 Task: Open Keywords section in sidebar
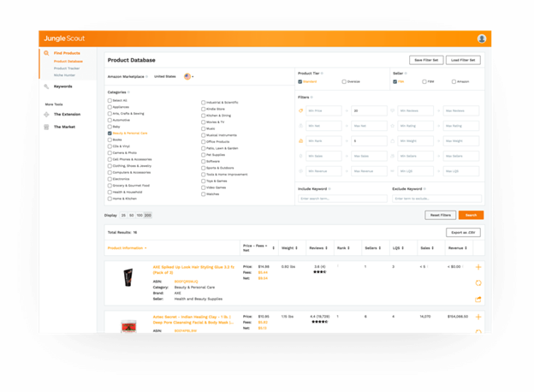pos(63,86)
